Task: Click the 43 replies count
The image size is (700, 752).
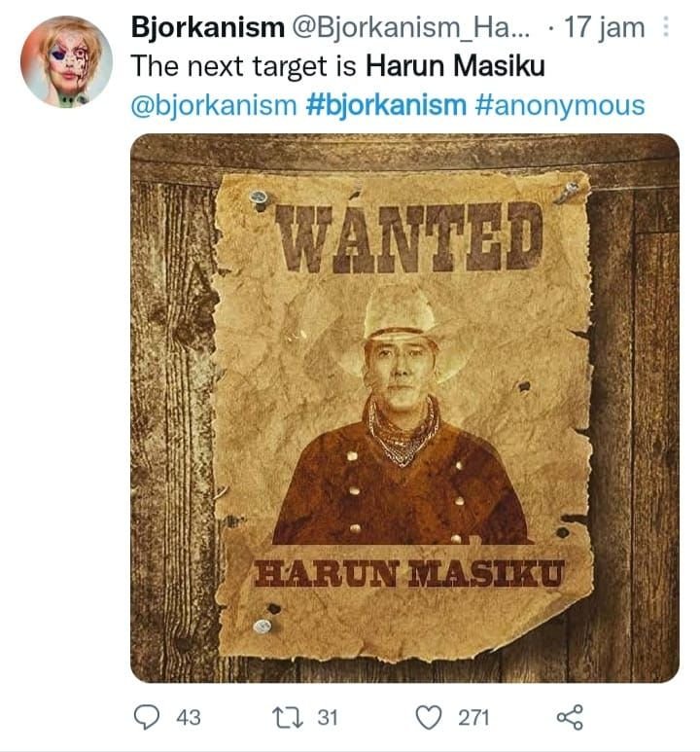Action: pyautogui.click(x=187, y=718)
